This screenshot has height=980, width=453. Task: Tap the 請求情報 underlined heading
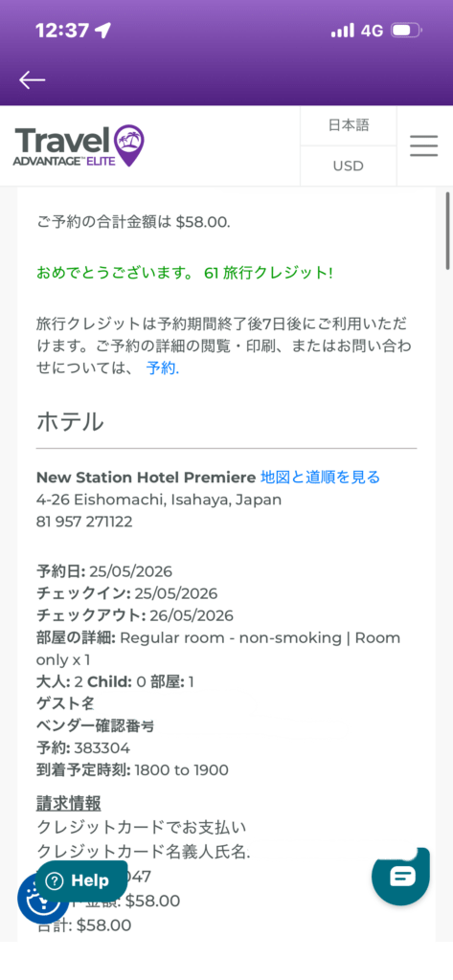pos(69,803)
